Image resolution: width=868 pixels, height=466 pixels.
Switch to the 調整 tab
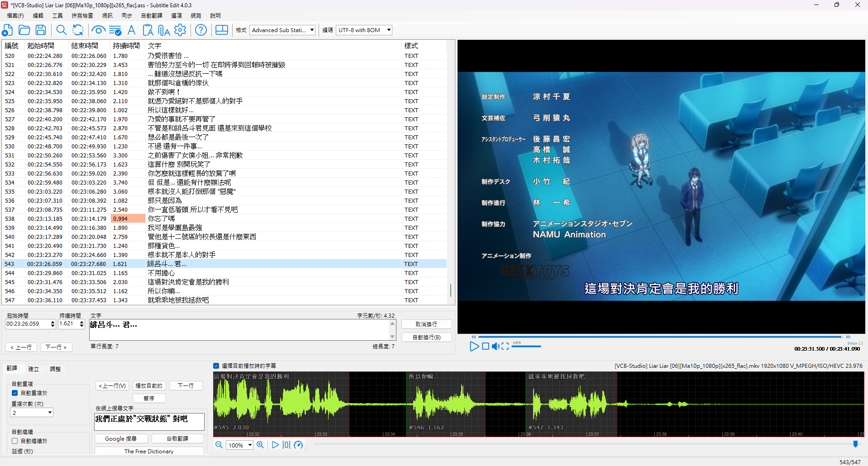click(55, 369)
